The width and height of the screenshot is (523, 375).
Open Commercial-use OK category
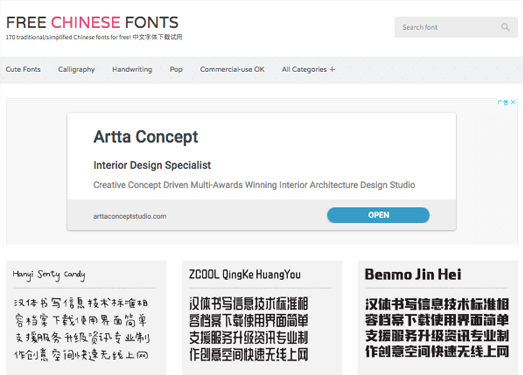click(232, 69)
